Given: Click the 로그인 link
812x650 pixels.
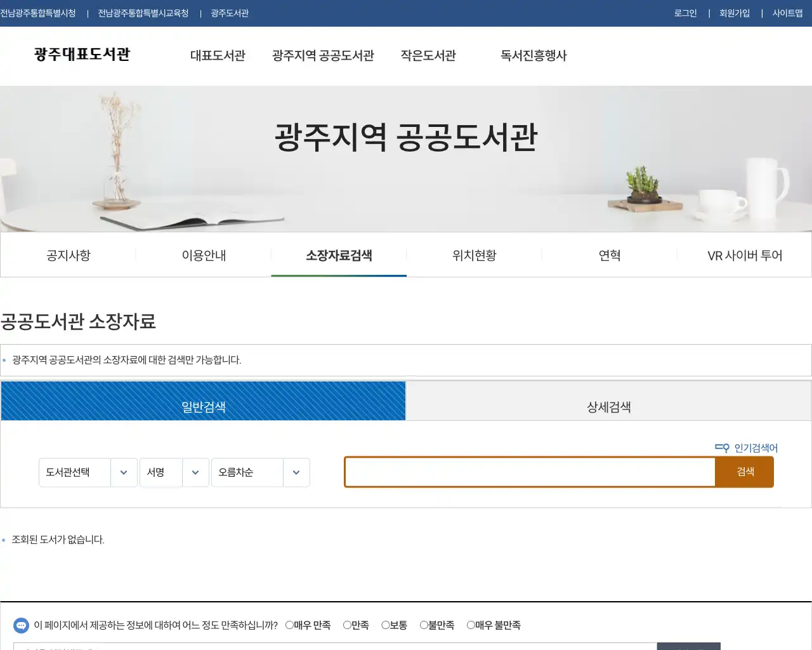Looking at the screenshot, I should click(x=685, y=13).
